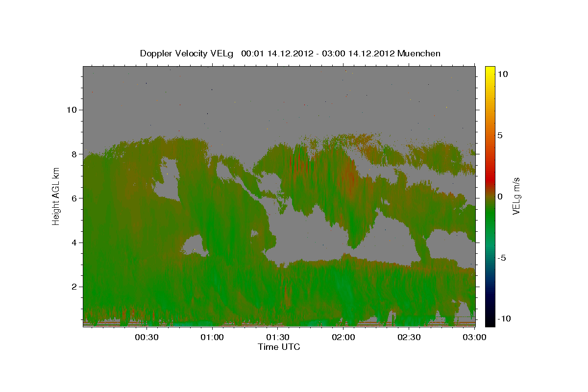588x392 pixels.
Task: Click the '02:30' time axis label
Action: pyautogui.click(x=409, y=337)
